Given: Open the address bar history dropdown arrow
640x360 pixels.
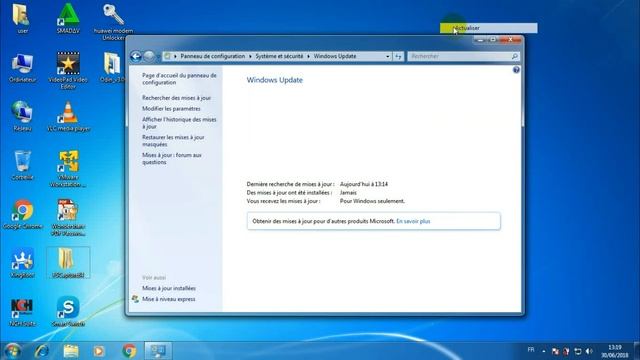Looking at the screenshot, I should (387, 56).
